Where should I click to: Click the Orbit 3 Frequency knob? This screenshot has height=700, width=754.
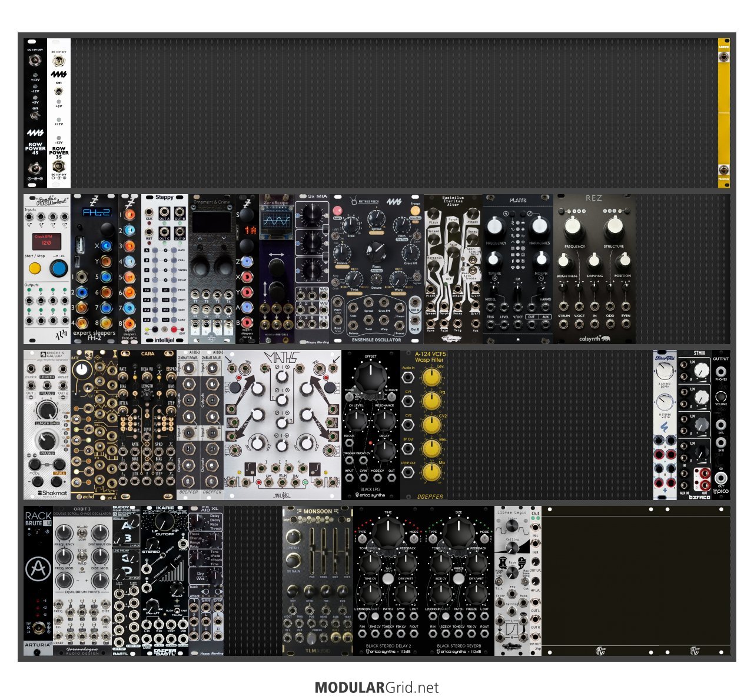(65, 533)
